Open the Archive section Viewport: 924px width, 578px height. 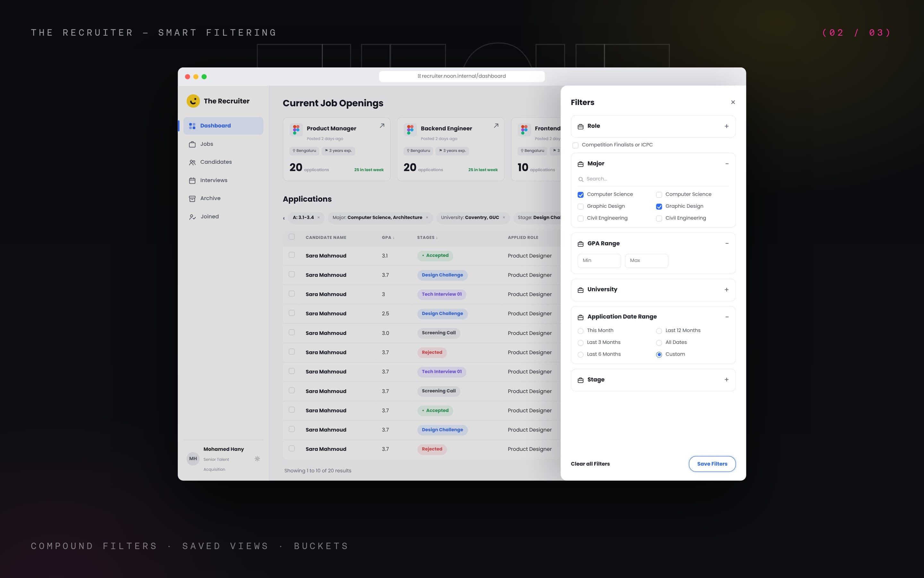(223, 198)
